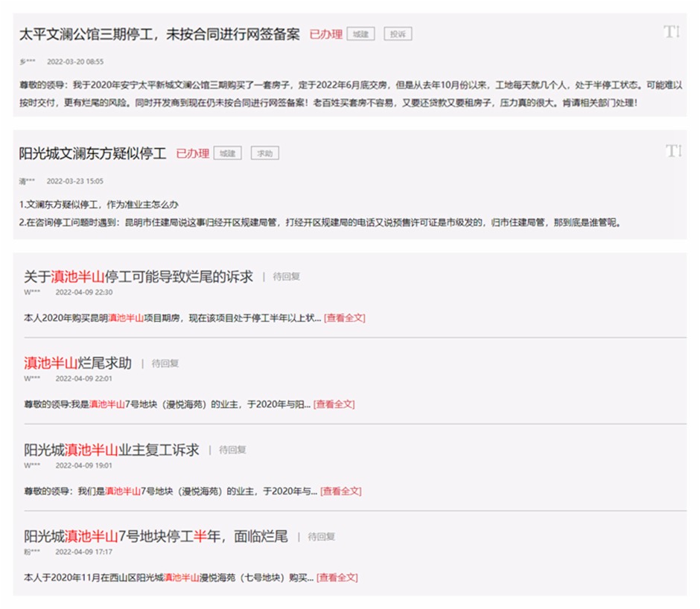This screenshot has width=700, height=609.
Task: Click 已办理 status on 阳光城文澜东方 post
Action: [192, 153]
